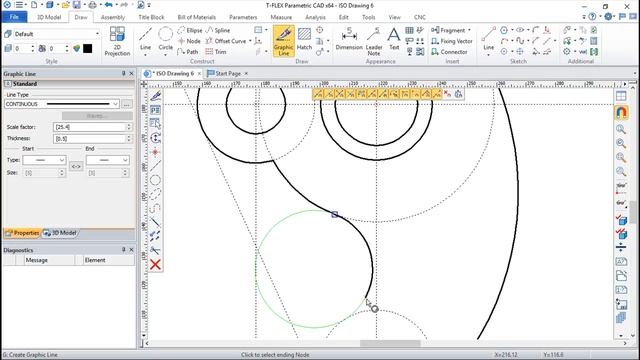
Task: Open the CNC tab
Action: tap(420, 17)
